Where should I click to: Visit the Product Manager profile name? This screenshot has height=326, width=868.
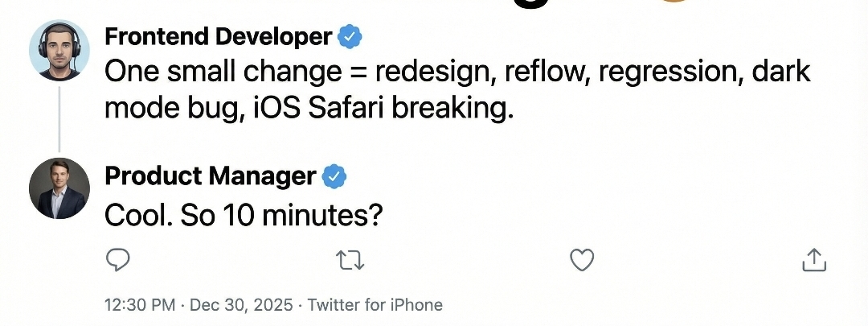click(x=211, y=175)
